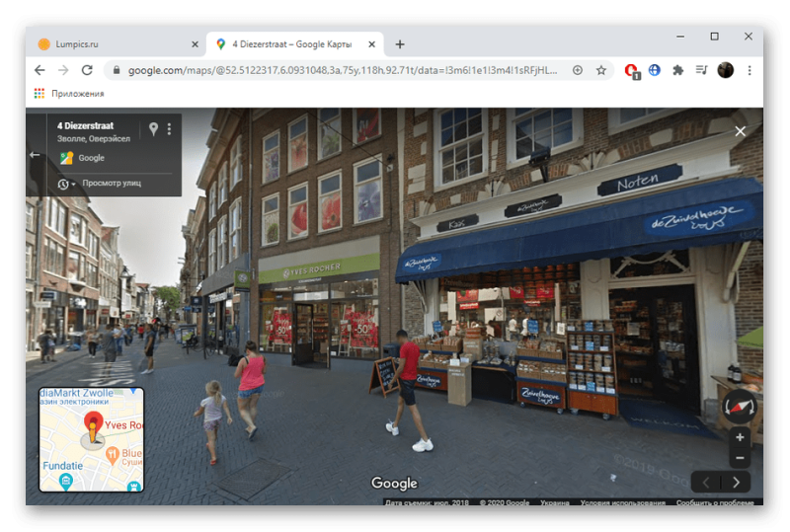Click the install plus icon in address bar
Screen dimensions: 790x532
pyautogui.click(x=578, y=70)
